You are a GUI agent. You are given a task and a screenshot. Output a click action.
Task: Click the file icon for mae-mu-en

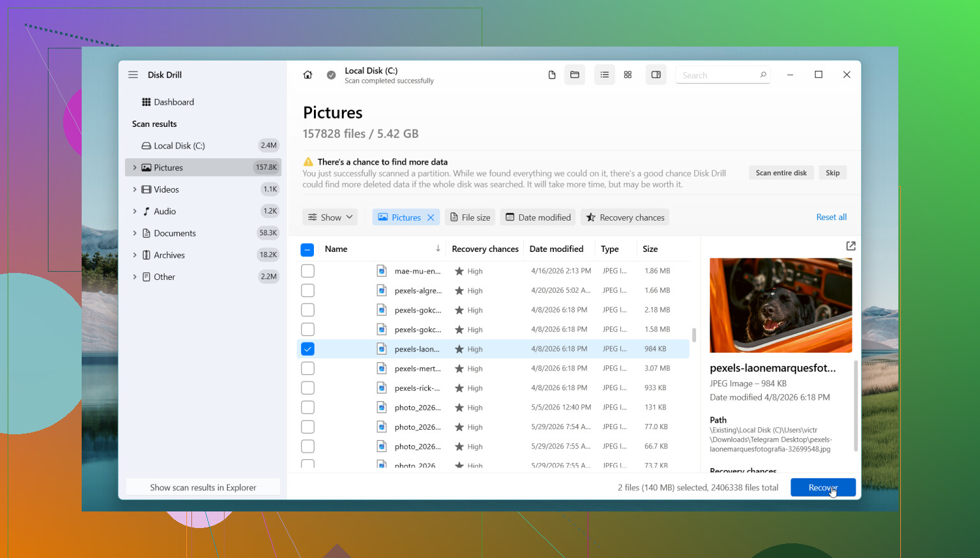tap(382, 271)
